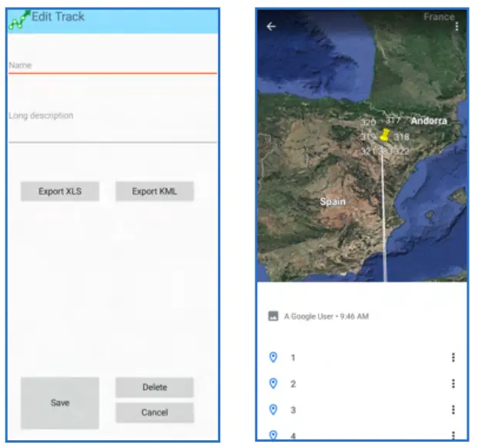Click the image icon beside Google User
The width and height of the screenshot is (478, 448).
coord(273,316)
